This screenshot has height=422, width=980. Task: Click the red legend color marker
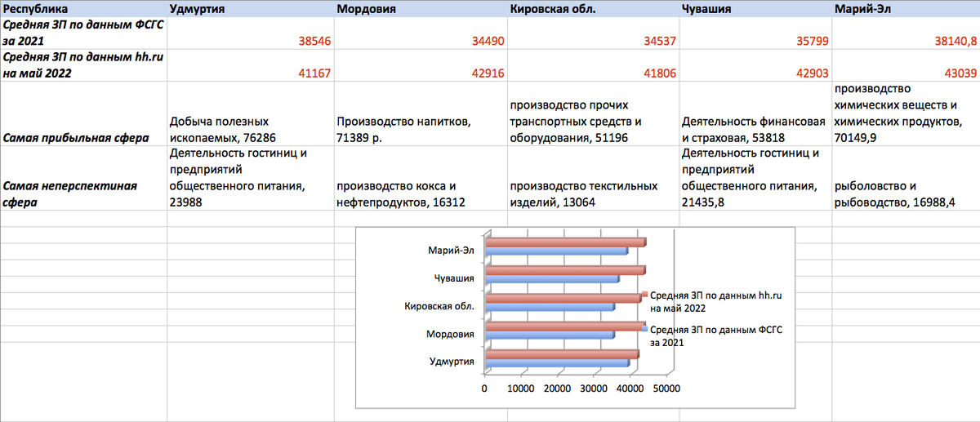pos(645,294)
